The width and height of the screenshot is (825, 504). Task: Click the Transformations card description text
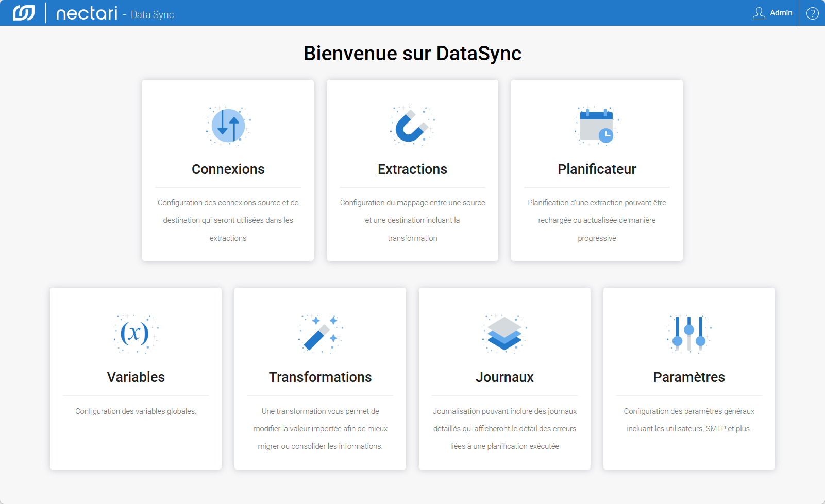320,429
